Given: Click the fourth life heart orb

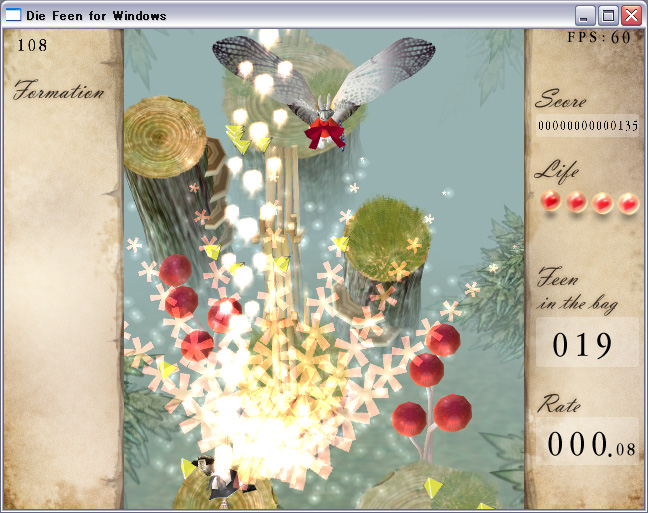Looking at the screenshot, I should click(x=628, y=203).
